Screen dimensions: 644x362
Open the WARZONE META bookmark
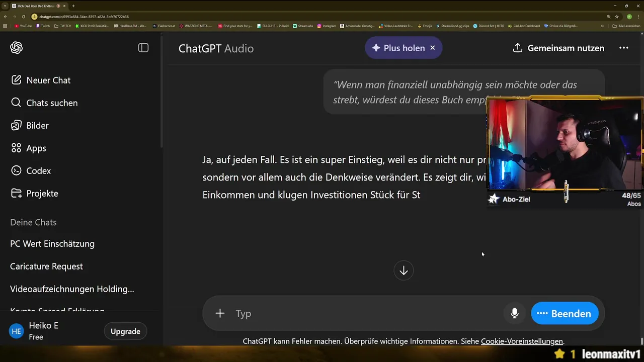pos(196,26)
